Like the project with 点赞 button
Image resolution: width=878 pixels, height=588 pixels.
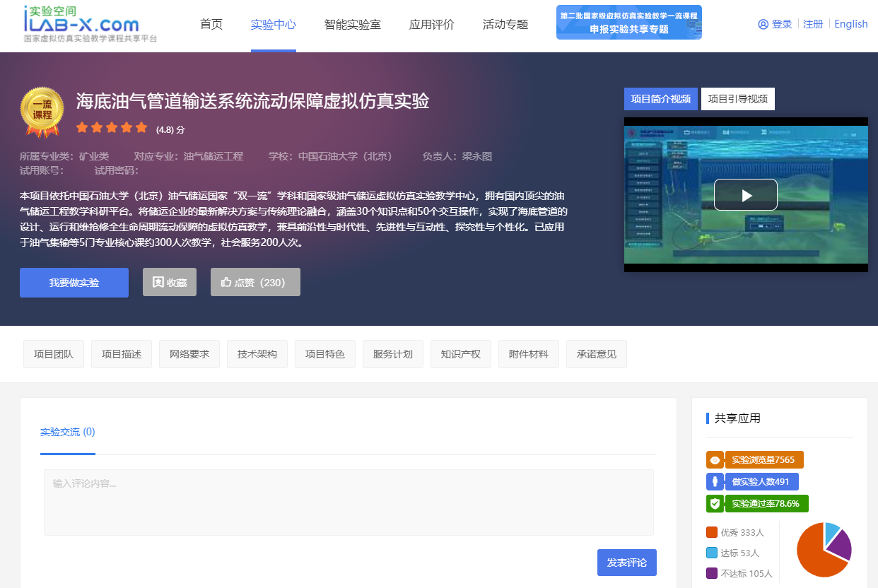point(255,283)
